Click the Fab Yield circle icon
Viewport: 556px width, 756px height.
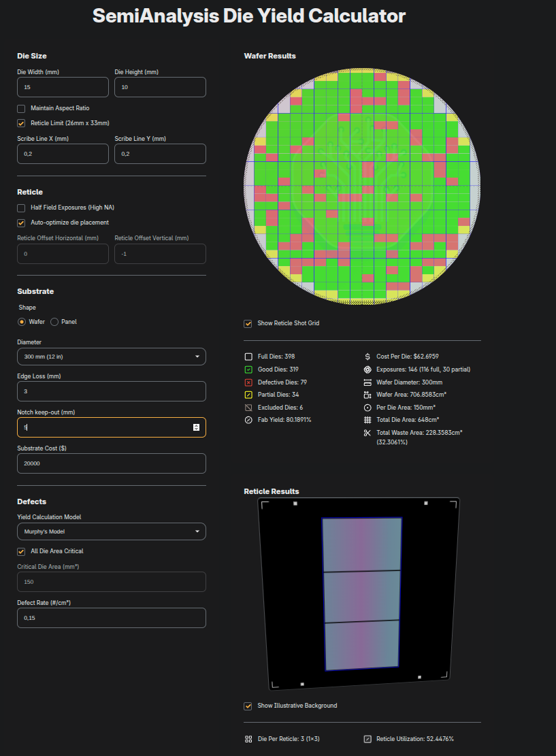[248, 420]
